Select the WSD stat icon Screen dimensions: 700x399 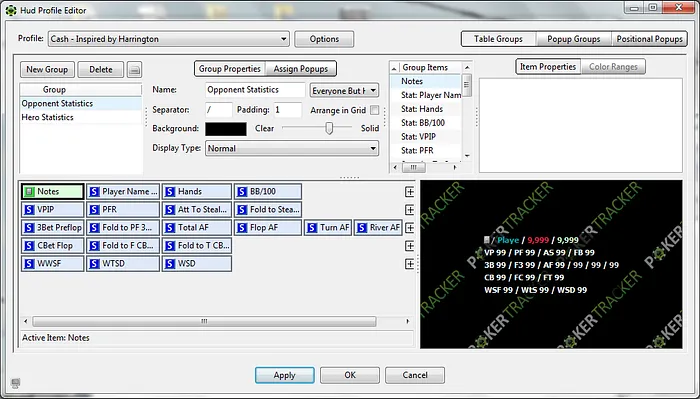point(170,264)
